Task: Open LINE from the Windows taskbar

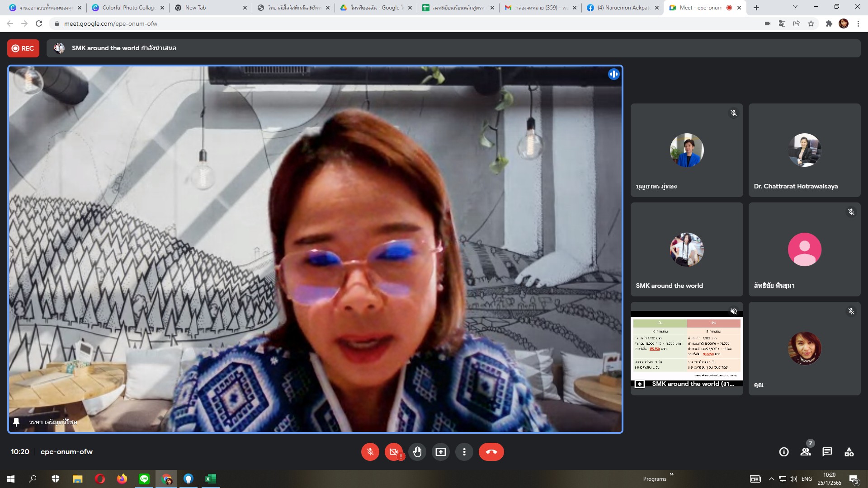Action: tap(144, 479)
